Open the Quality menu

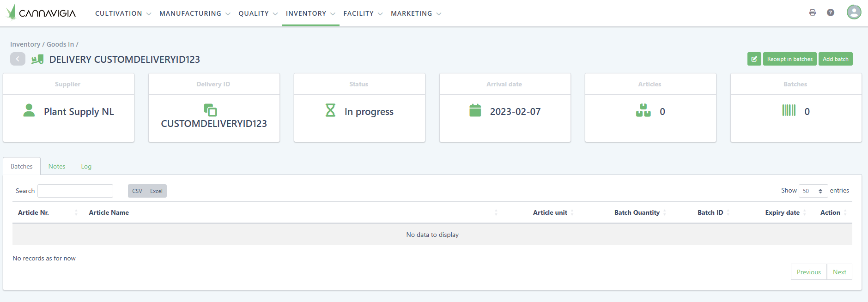point(258,13)
